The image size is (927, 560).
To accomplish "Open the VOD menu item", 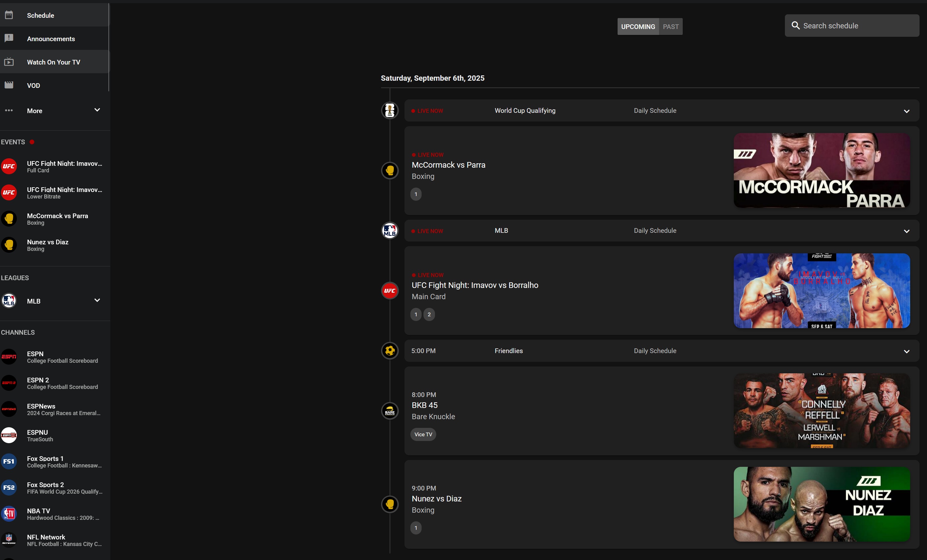I will 54,85.
